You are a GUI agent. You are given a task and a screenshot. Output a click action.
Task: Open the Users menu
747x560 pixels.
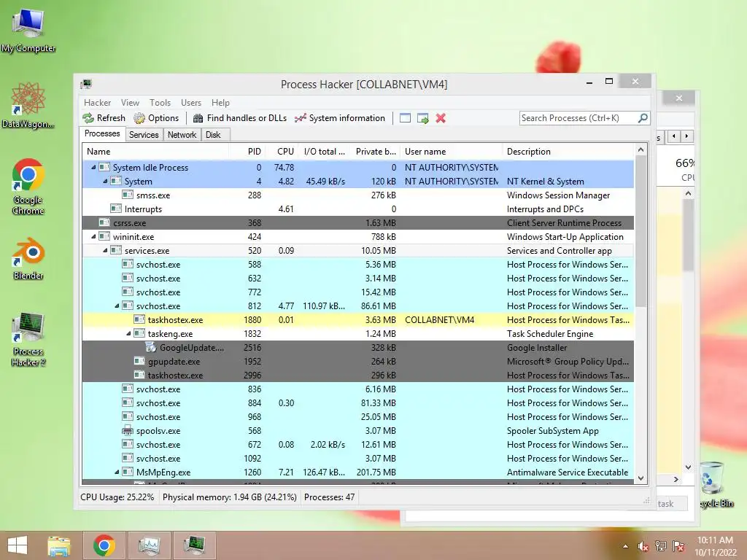(x=191, y=103)
